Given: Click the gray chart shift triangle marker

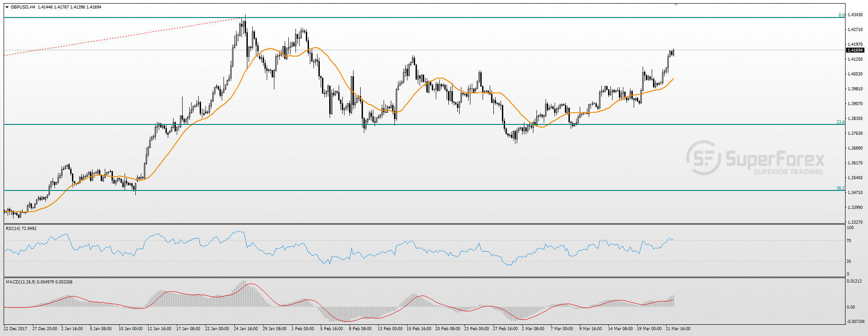Looking at the screenshot, I should (x=676, y=4).
